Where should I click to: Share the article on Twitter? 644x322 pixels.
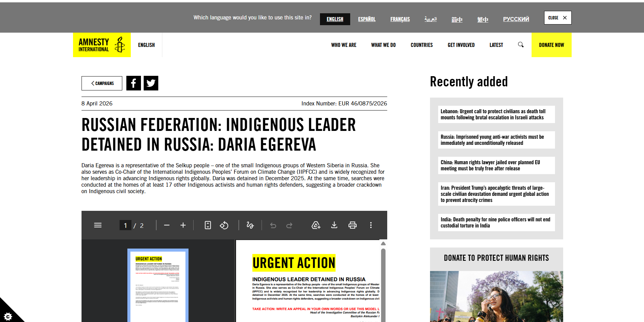coord(151,83)
